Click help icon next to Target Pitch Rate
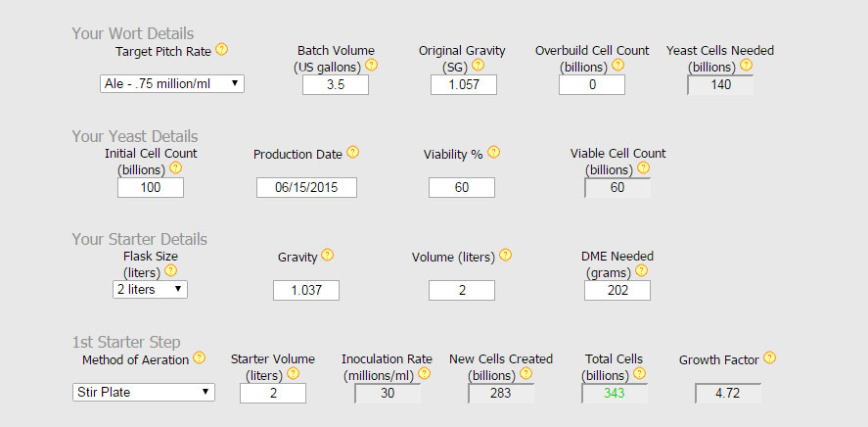 pyautogui.click(x=222, y=49)
